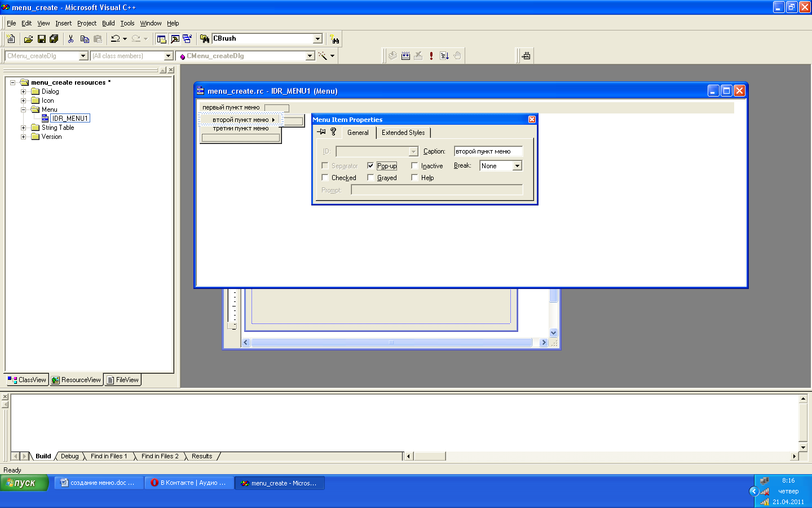812x508 pixels.
Task: Expand the Dialog folder in resource tree
Action: coord(24,91)
